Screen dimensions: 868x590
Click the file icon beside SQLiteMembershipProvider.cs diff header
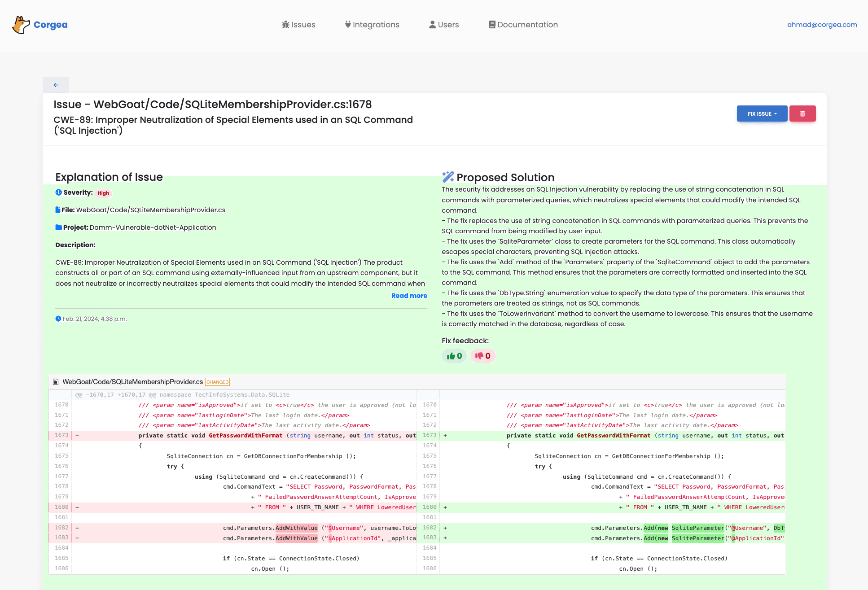[x=56, y=382]
